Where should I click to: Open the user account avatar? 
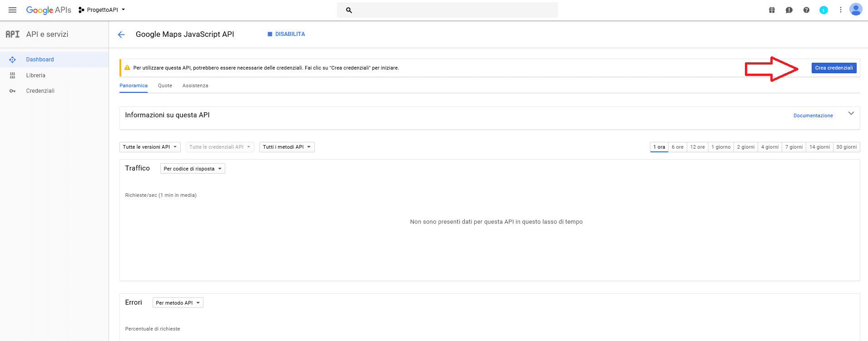click(x=856, y=10)
